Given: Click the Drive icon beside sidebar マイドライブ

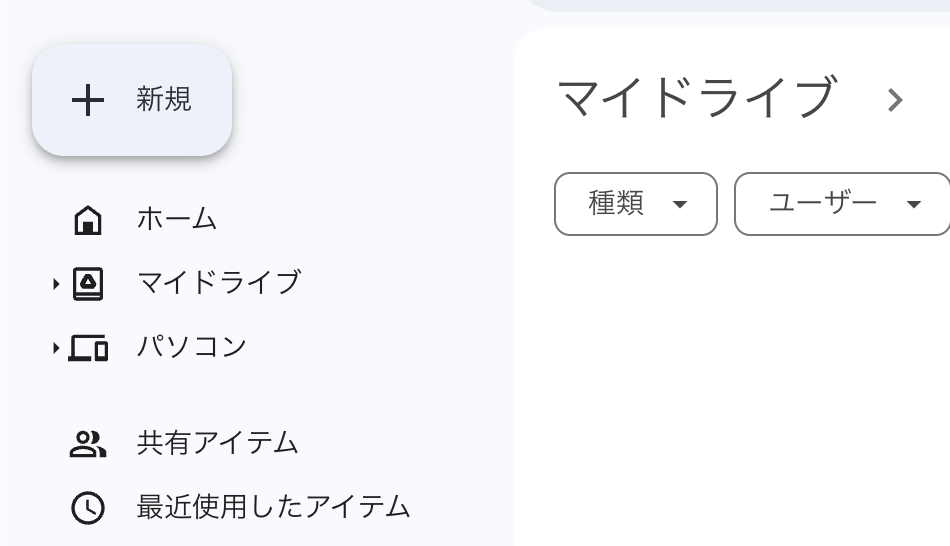Looking at the screenshot, I should tap(88, 284).
